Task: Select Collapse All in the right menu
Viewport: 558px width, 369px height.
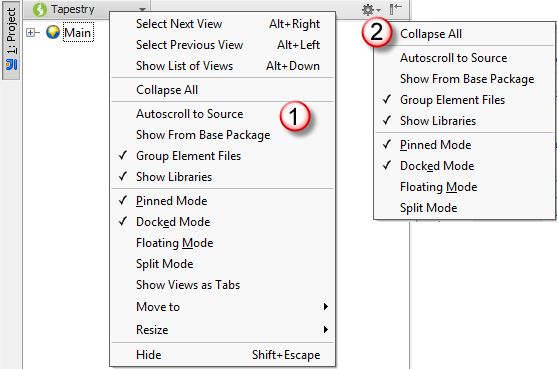Action: [464, 34]
